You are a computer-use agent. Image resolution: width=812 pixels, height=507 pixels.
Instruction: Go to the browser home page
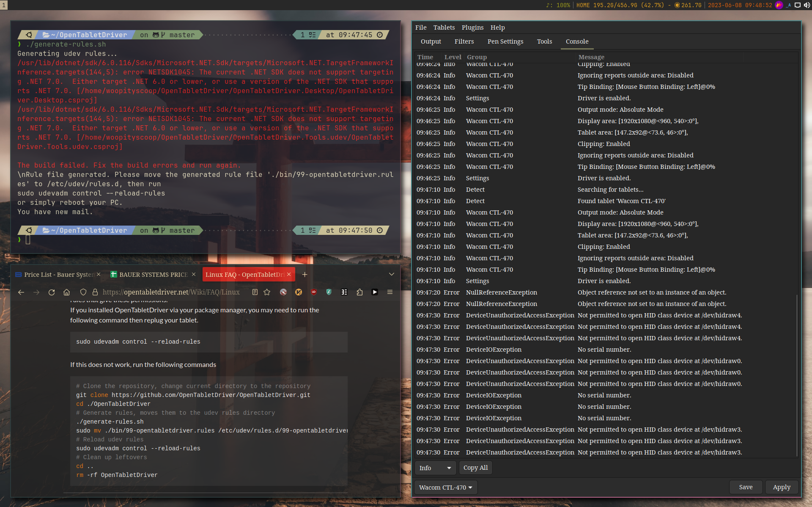(67, 292)
